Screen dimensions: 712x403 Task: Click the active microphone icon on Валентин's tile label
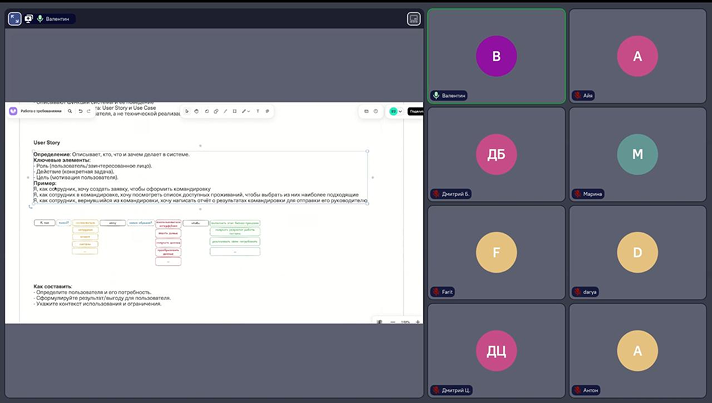click(436, 95)
